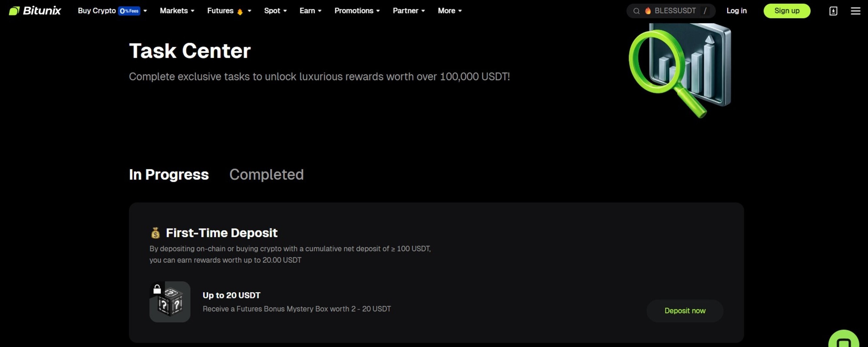Screen dimensions: 868x347
Task: Switch to the Completed tab
Action: tap(266, 174)
